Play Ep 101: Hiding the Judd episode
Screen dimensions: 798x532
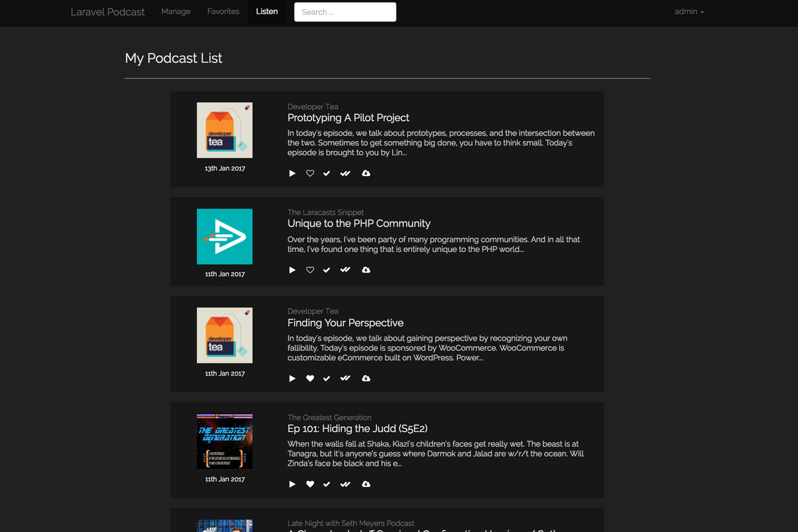coord(292,484)
